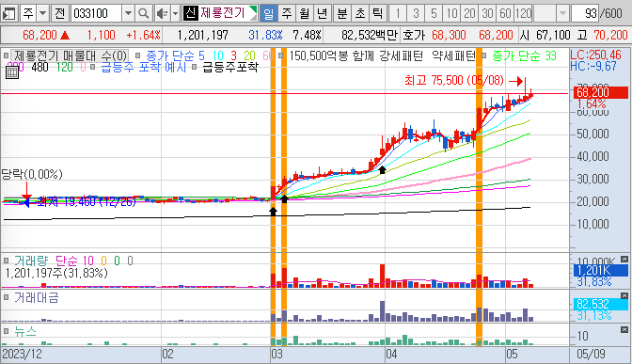Click the 제룡전기 매물대 수(0) indicator label
Image resolution: width=632 pixels, height=364 pixels.
pyautogui.click(x=71, y=55)
